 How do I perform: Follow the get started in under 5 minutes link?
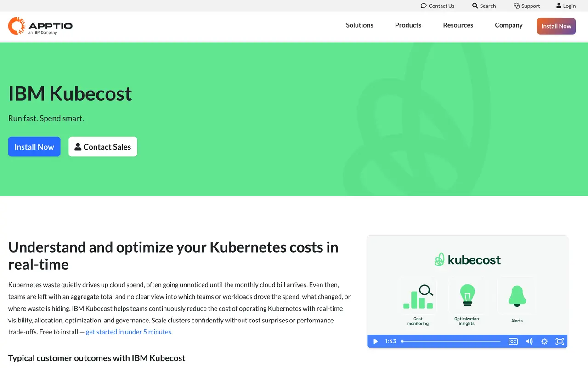(129, 332)
